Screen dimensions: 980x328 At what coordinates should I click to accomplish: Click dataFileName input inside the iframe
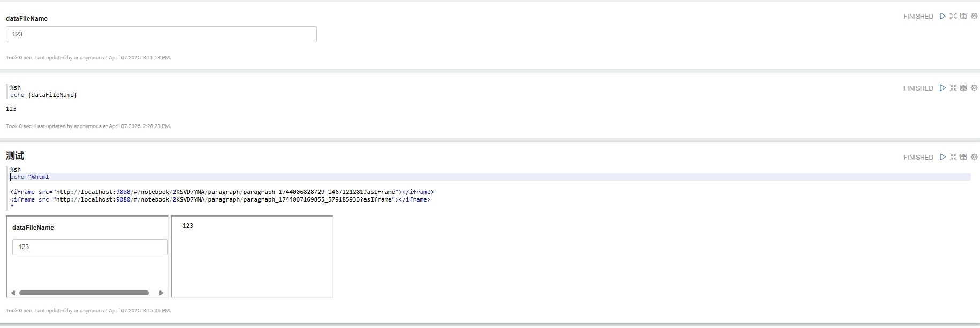click(89, 247)
